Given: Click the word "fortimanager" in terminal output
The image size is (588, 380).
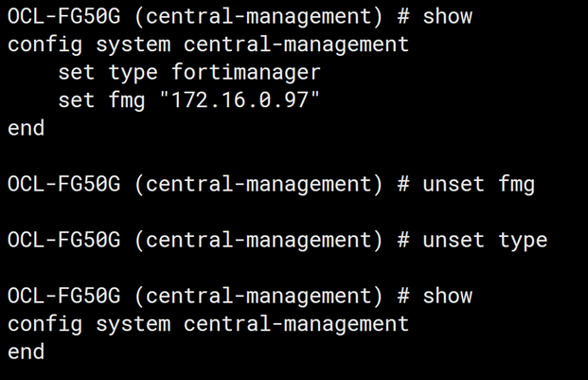Looking at the screenshot, I should (245, 72).
